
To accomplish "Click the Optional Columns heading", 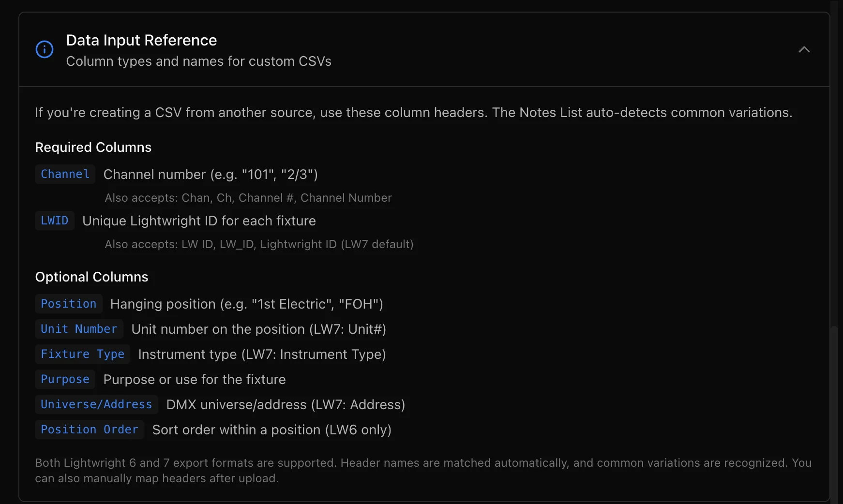I will (91, 277).
